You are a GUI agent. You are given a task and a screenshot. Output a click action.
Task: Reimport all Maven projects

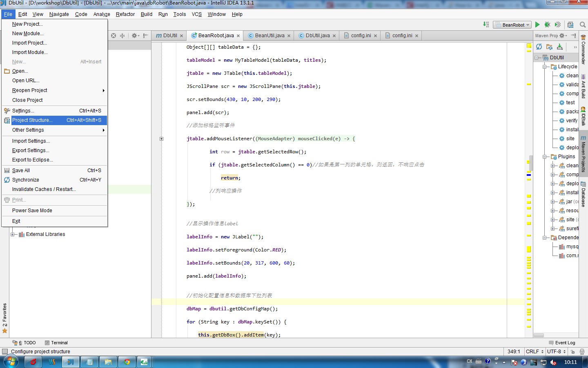[539, 47]
